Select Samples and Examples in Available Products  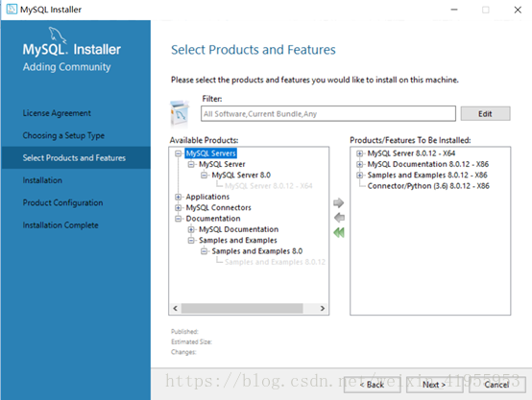pos(238,241)
